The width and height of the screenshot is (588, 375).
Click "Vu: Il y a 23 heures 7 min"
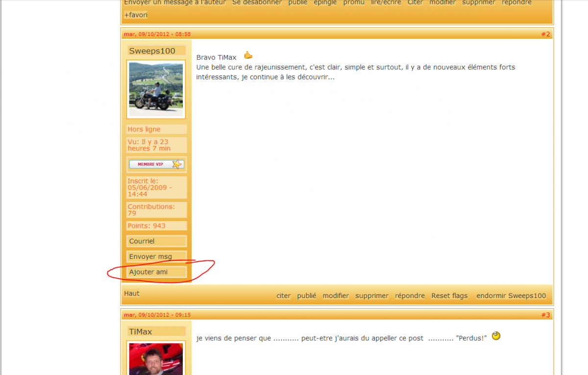pyautogui.click(x=149, y=145)
